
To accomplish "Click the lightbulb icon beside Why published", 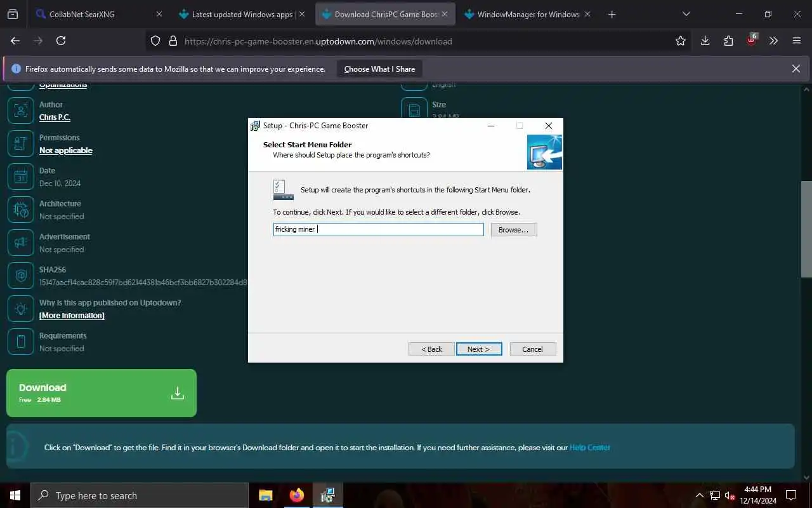I will pyautogui.click(x=20, y=309).
